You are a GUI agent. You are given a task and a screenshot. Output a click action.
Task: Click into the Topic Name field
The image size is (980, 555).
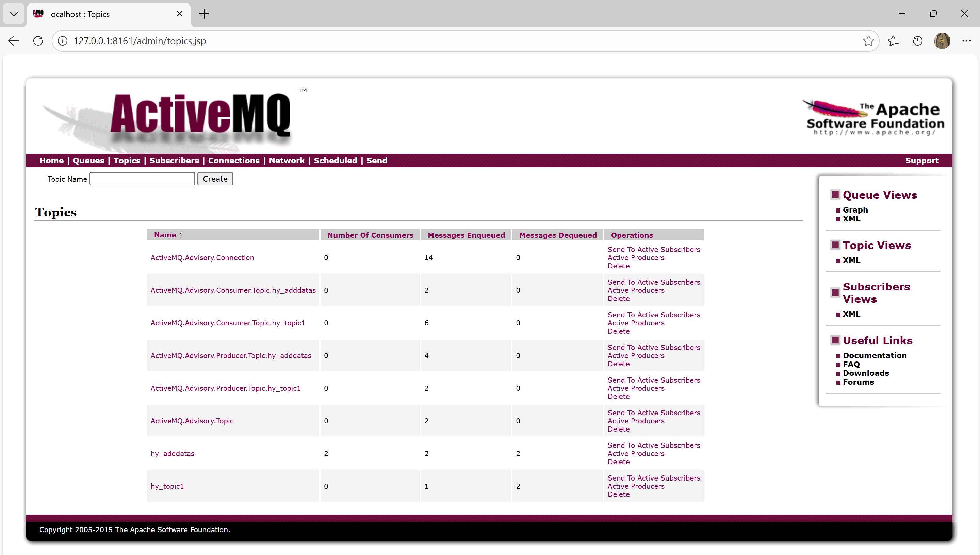[x=142, y=179]
